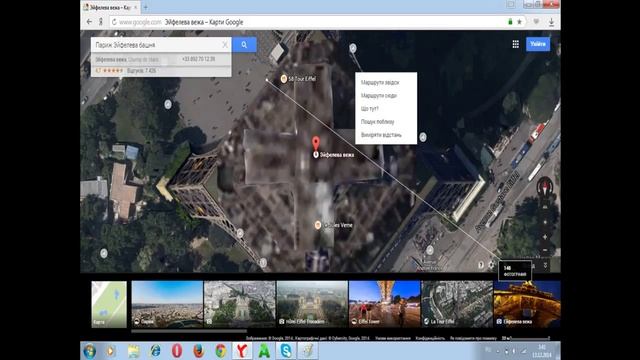Click the 58 Tour Eiffel restaurant marker
Image resolution: width=640 pixels, height=360 pixels.
[x=284, y=79]
